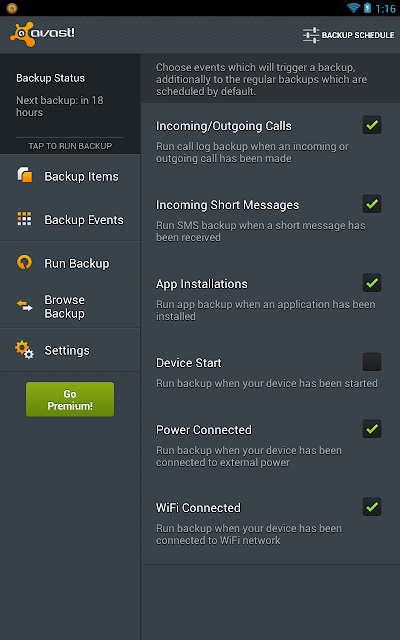Open the Backup Schedule sliders icon
Viewport: 400px width, 640px height.
[x=311, y=35]
